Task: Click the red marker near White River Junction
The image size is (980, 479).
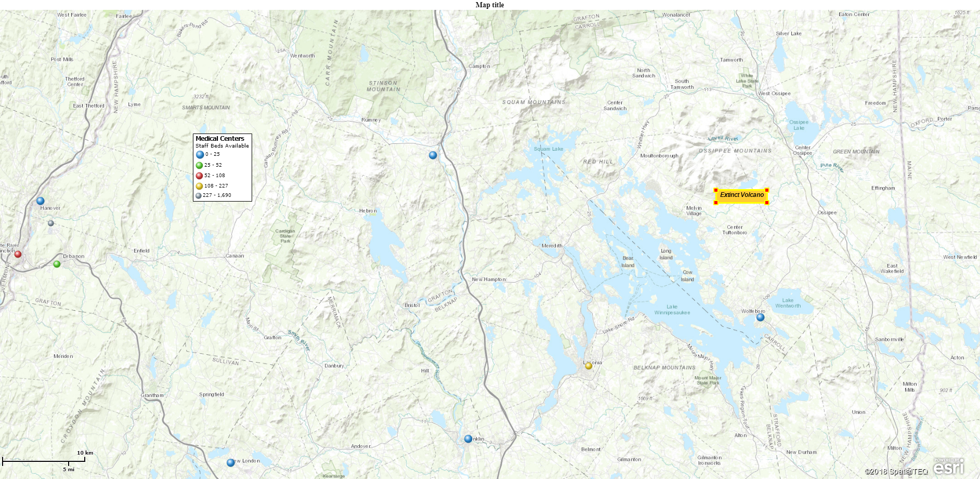Action: coord(18,254)
